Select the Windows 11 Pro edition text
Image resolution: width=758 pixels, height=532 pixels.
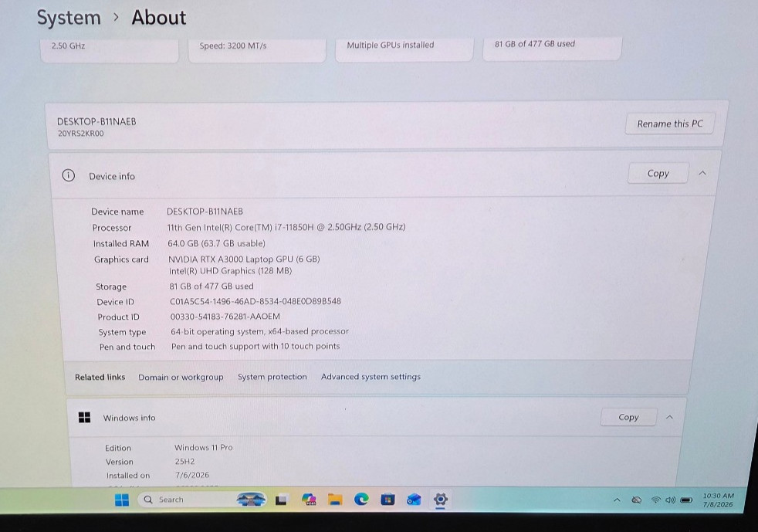204,447
